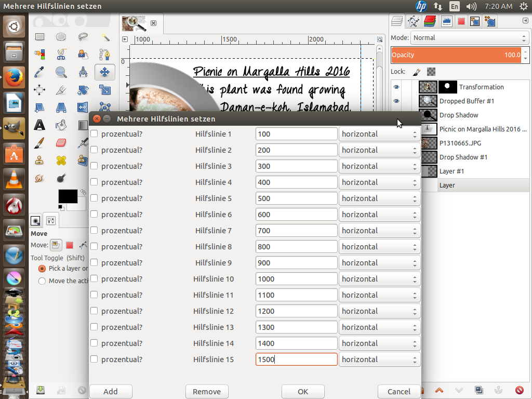This screenshot has width=532, height=399.
Task: Open orientation dropdown for Hilfslinie 1
Action: tap(379, 134)
